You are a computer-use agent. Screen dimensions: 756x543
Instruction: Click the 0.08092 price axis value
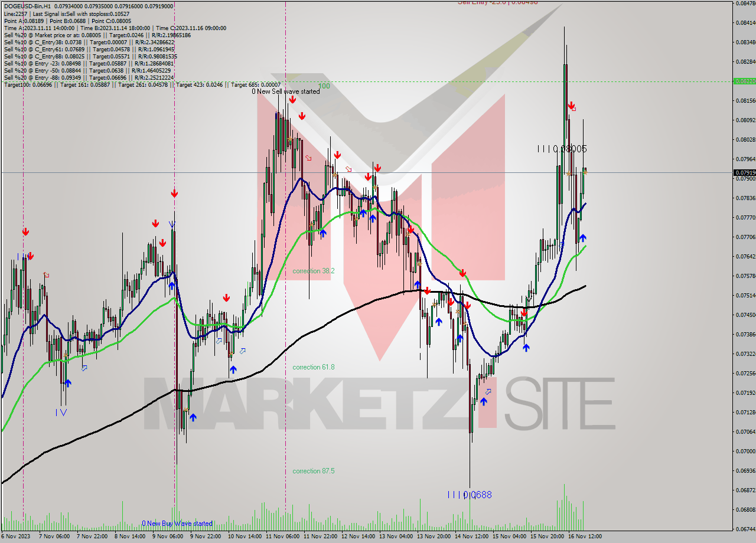coord(745,120)
